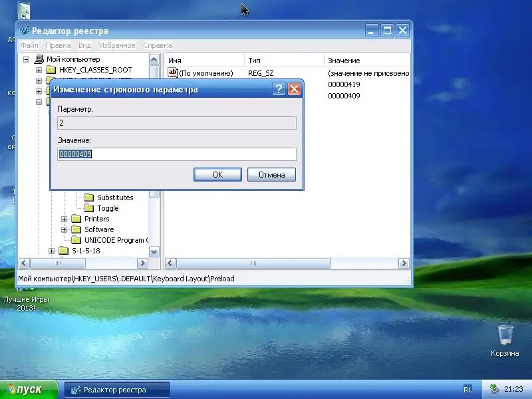The width and height of the screenshot is (532, 399).
Task: Maximize the Редактор реестра window
Action: [387, 31]
